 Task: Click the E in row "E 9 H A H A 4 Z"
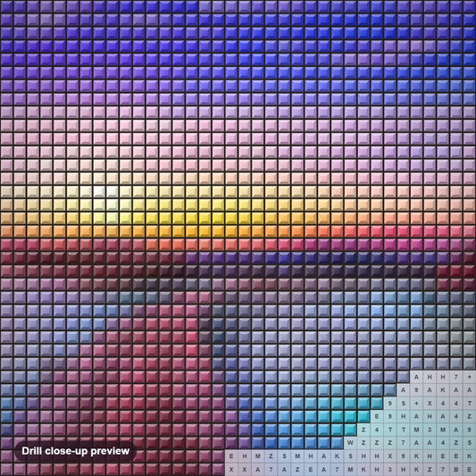click(x=377, y=416)
